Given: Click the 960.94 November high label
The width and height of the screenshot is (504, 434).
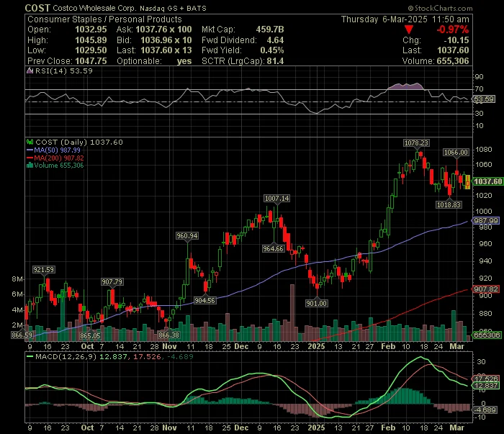Looking at the screenshot, I should [x=187, y=236].
